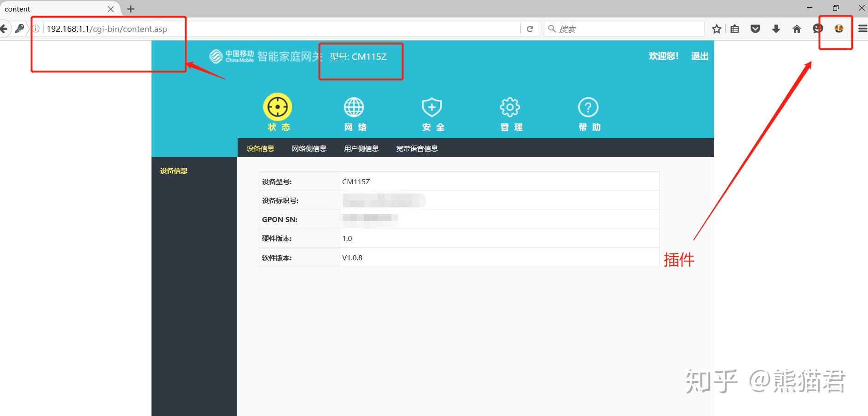Click the 型号: CM115Z header text
Screen dimensions: 868x416
click(x=358, y=57)
